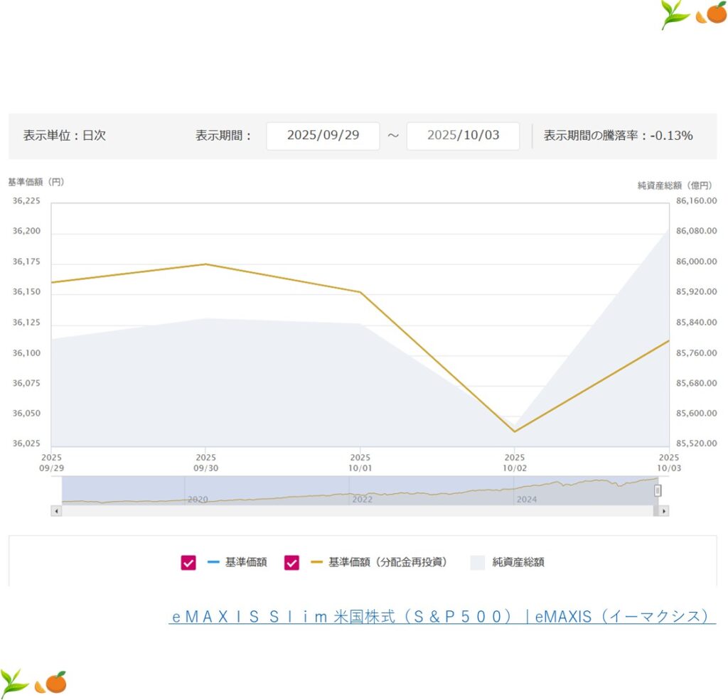Image resolution: width=728 pixels, height=700 pixels.
Task: Click the green leaf logo at bottom left
Action: point(14,683)
